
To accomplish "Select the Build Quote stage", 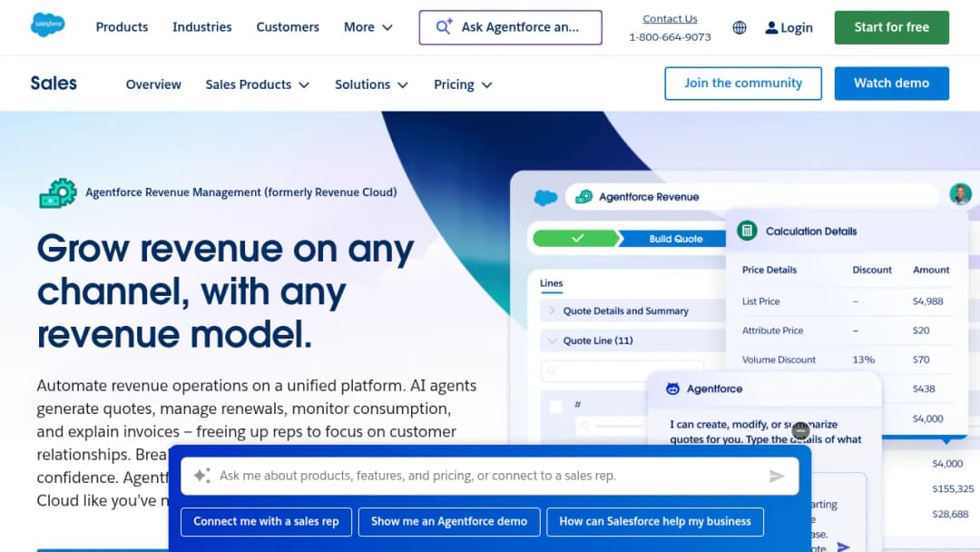I will pyautogui.click(x=675, y=239).
